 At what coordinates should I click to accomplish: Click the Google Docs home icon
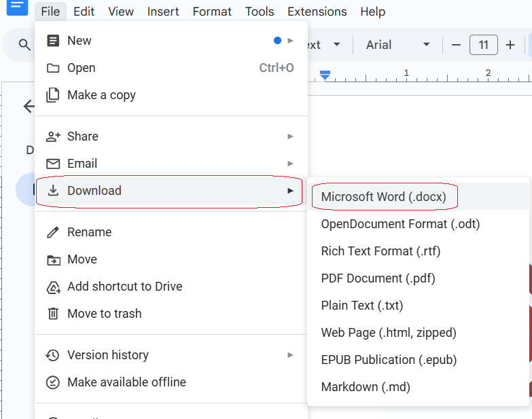17,5
